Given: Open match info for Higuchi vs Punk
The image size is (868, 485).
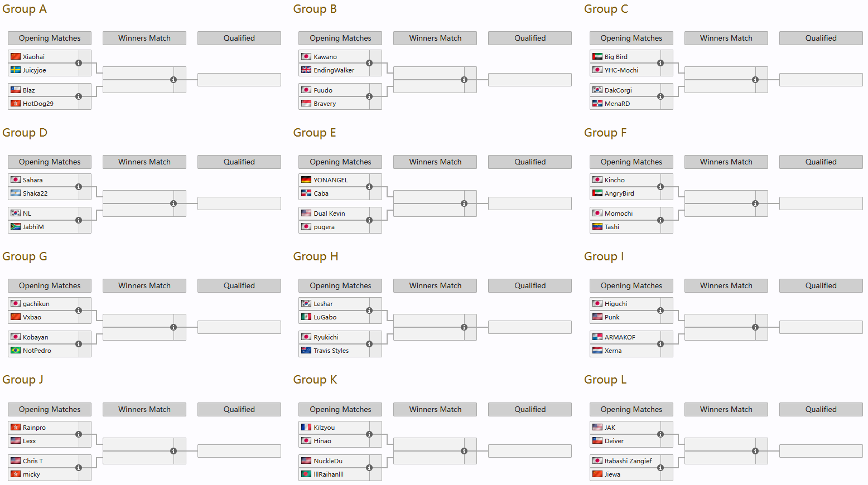Looking at the screenshot, I should click(660, 311).
